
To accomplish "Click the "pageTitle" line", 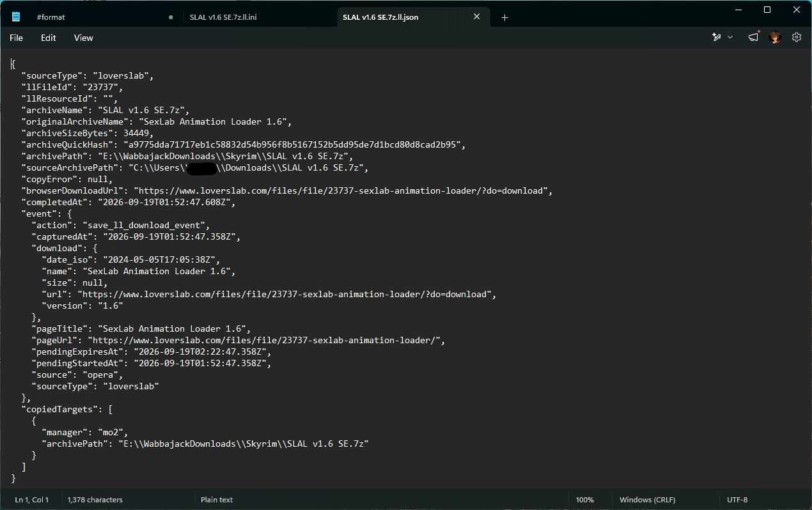I will [x=141, y=328].
